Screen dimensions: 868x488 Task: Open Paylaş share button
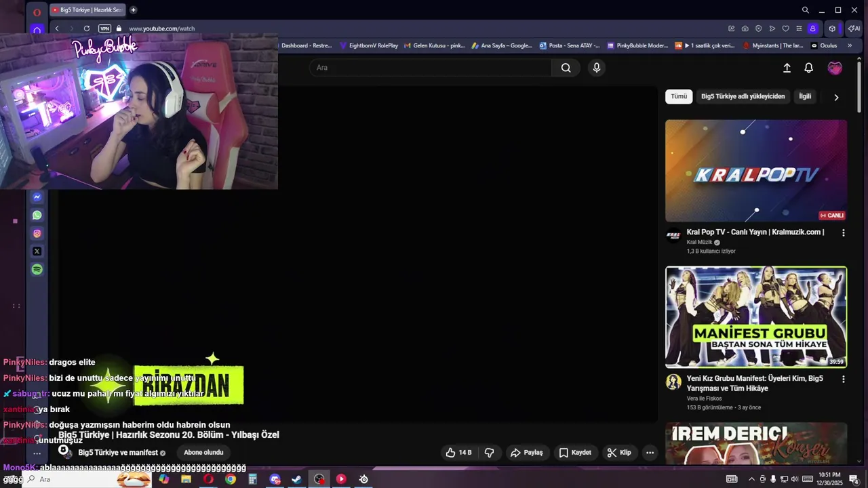coord(527,452)
